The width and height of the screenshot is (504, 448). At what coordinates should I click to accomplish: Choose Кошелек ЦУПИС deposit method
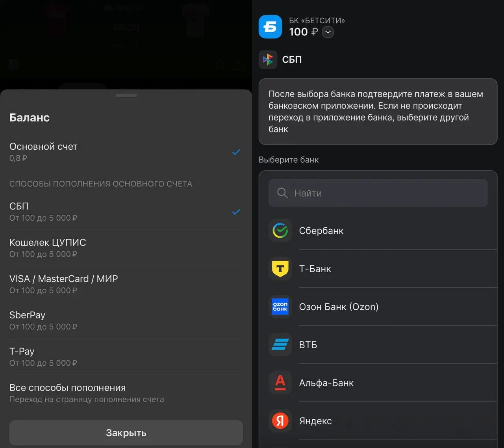coord(126,248)
